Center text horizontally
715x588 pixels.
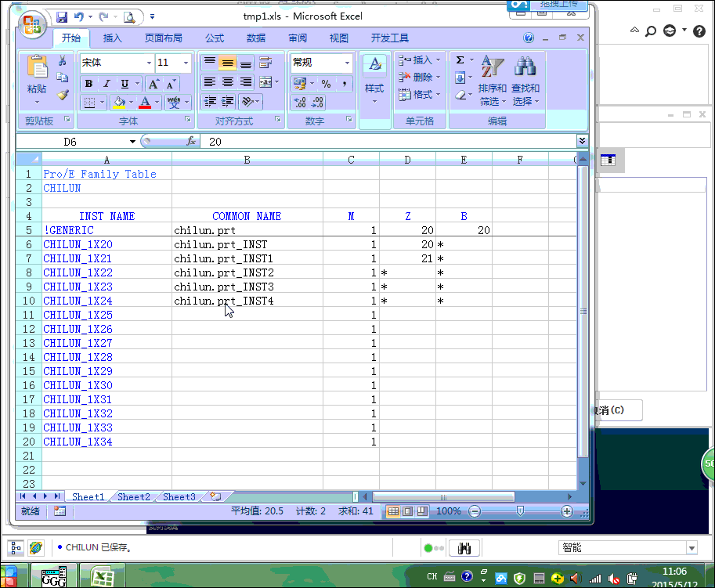(x=228, y=82)
